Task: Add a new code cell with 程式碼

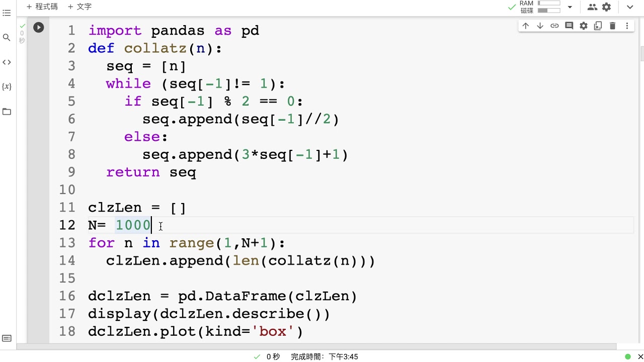Action: coord(42,7)
